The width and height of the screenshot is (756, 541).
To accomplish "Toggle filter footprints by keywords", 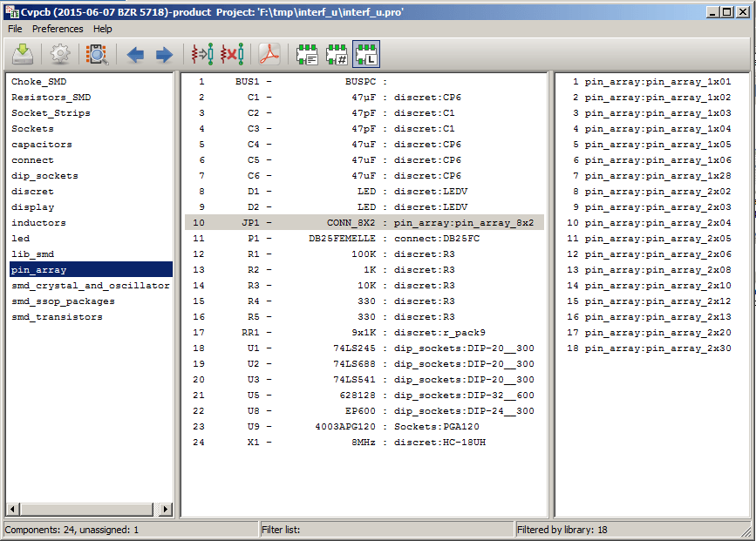I will 307,55.
